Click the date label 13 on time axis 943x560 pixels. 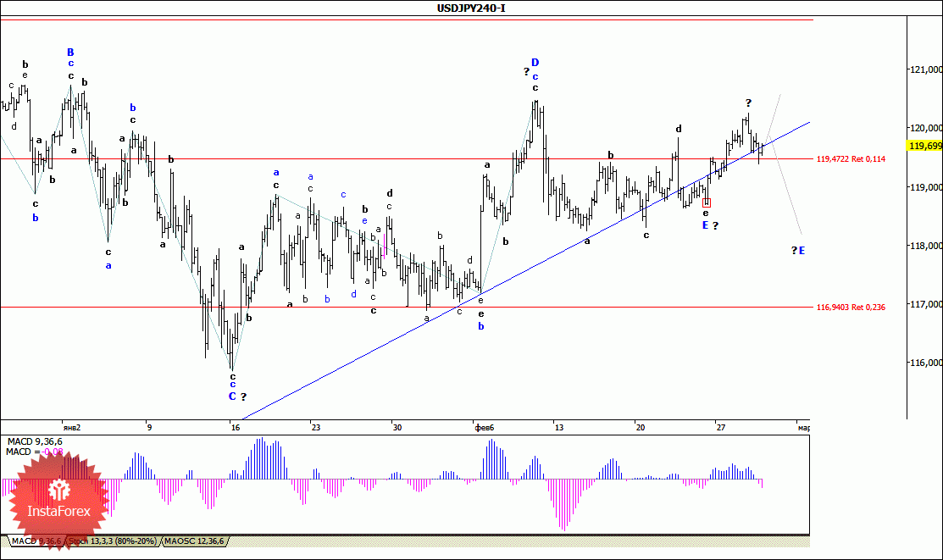(559, 428)
